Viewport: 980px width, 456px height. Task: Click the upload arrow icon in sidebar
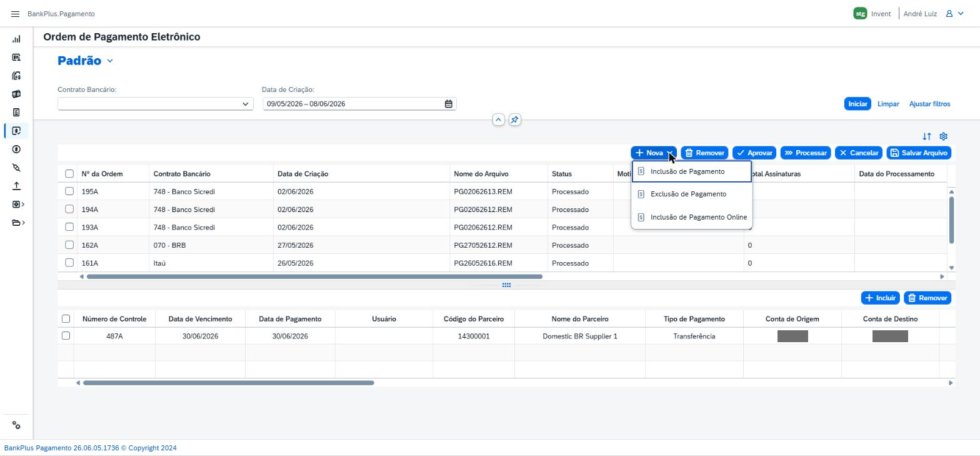[x=16, y=186]
